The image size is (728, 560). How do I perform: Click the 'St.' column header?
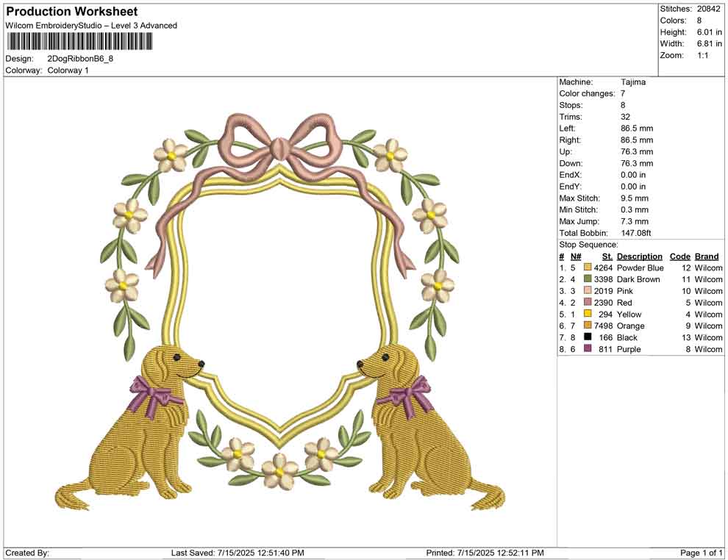click(607, 256)
